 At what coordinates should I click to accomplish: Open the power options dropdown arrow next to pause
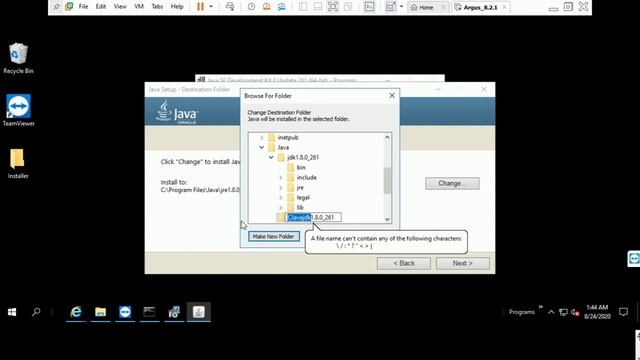(211, 7)
